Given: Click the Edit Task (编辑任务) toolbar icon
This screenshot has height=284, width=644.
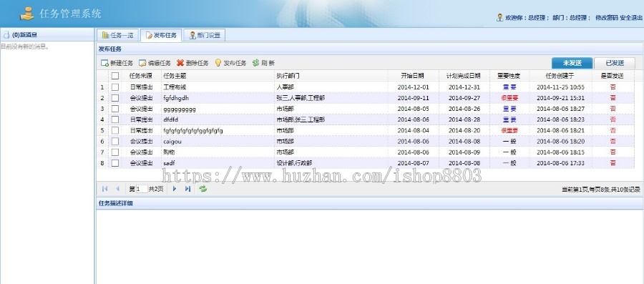Looking at the screenshot, I should [x=142, y=63].
